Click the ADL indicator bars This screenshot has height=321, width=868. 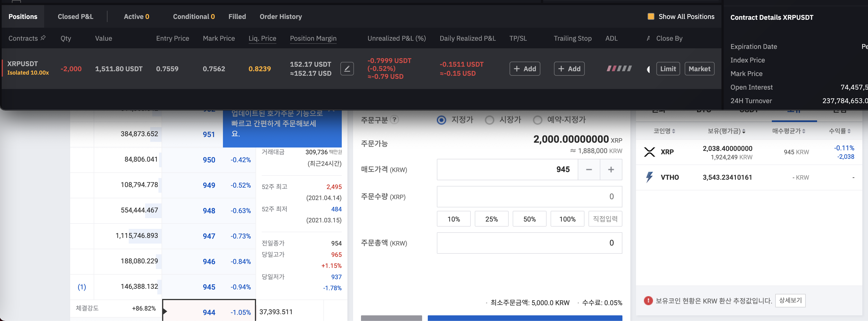coord(619,69)
